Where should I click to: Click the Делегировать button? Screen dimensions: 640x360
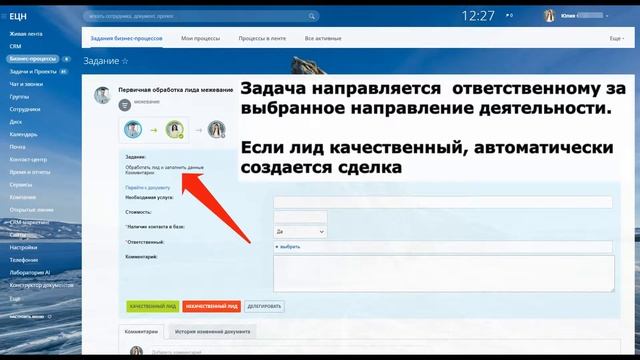tap(264, 307)
